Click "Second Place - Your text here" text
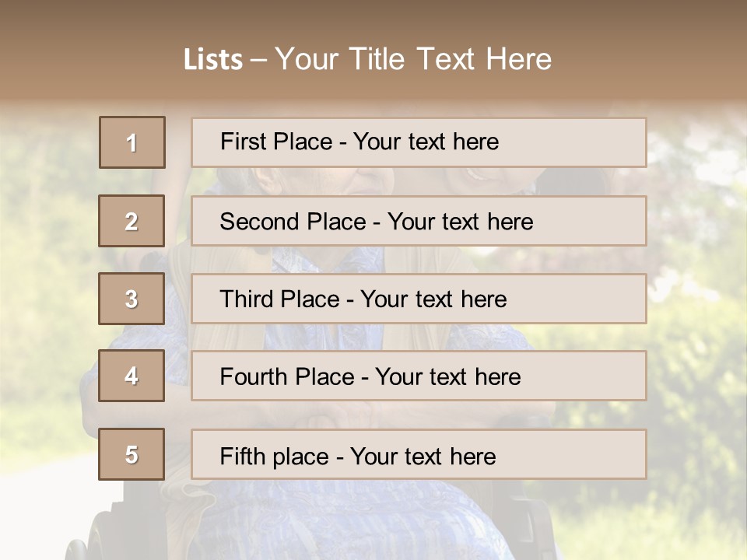747x560 pixels. [377, 222]
